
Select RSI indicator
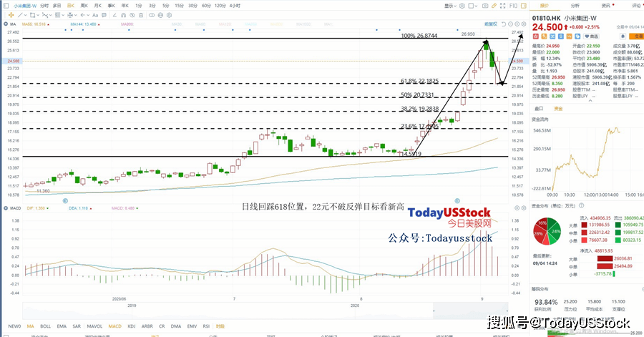click(206, 326)
